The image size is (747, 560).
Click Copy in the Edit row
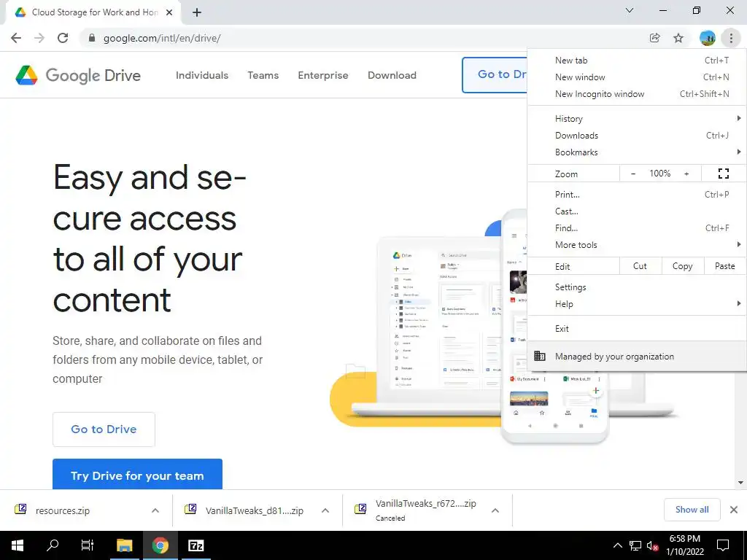(x=682, y=266)
